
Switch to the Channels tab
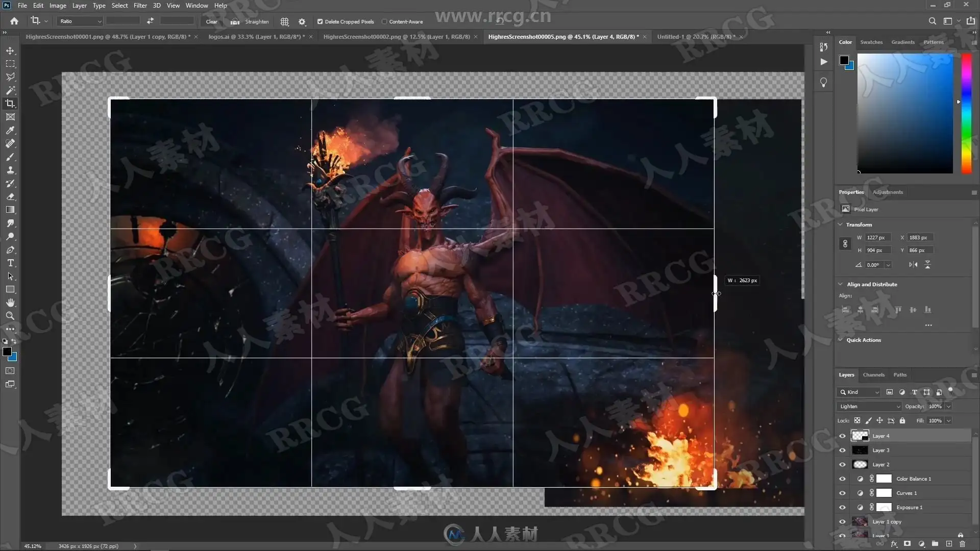(873, 374)
